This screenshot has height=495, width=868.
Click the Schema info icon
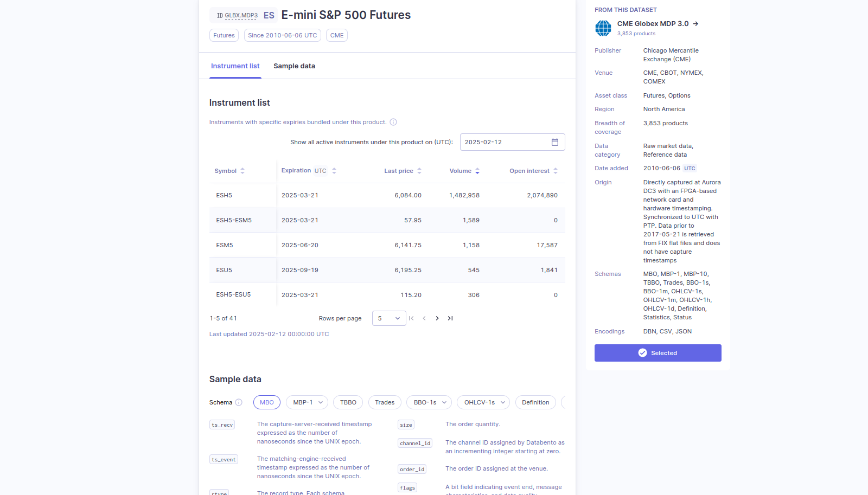[239, 402]
